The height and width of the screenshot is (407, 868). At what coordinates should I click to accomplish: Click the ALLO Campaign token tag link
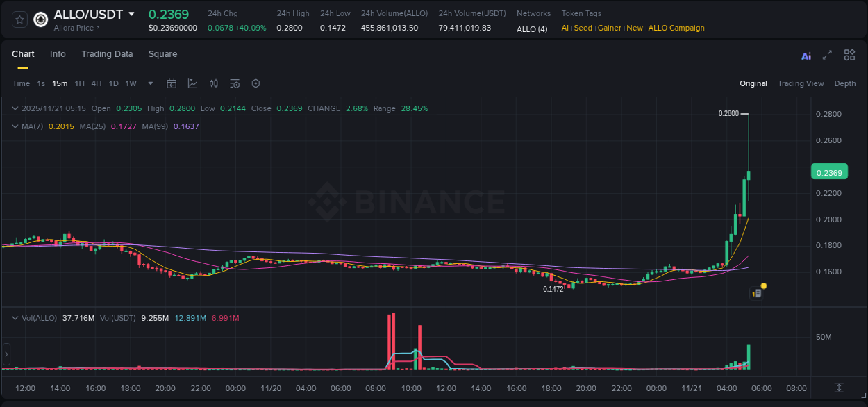point(676,28)
